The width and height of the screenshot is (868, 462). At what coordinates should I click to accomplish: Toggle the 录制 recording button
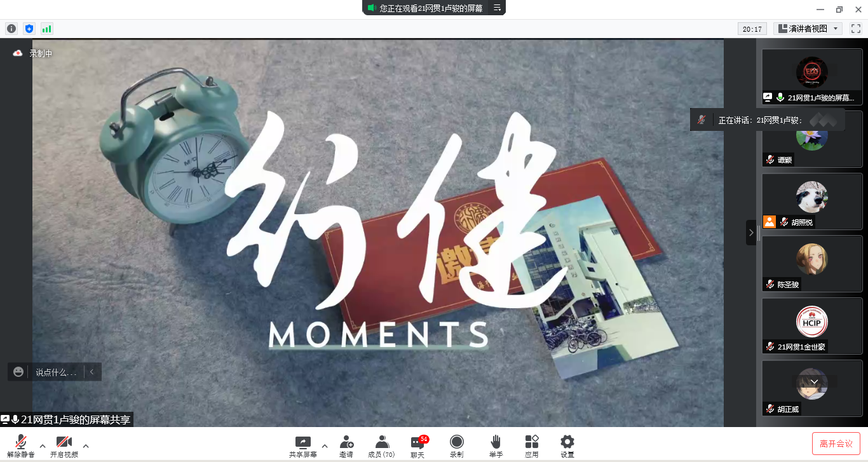point(456,445)
